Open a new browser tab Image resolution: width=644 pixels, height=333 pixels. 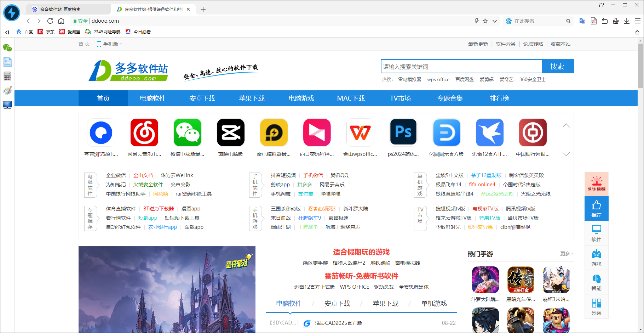pyautogui.click(x=203, y=9)
